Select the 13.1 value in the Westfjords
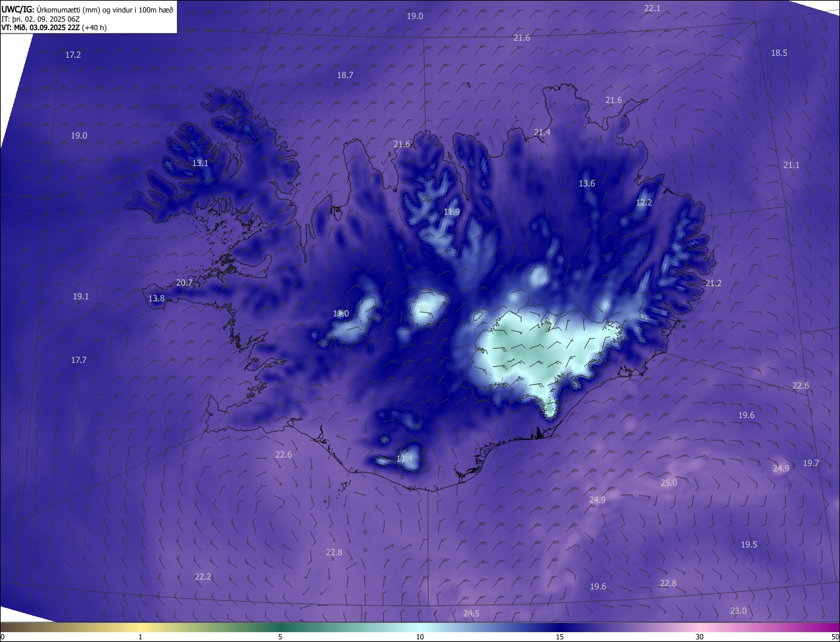 (200, 163)
